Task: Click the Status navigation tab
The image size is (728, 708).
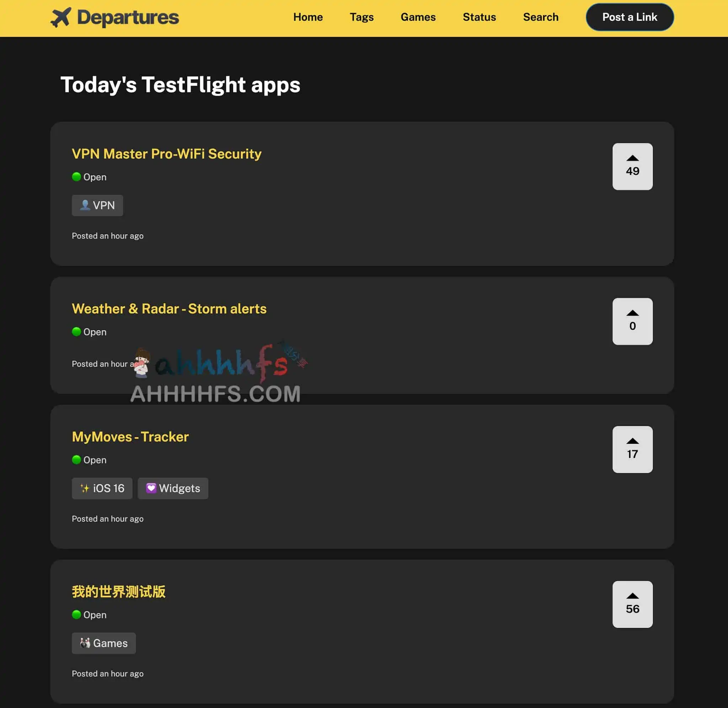Action: (x=480, y=17)
